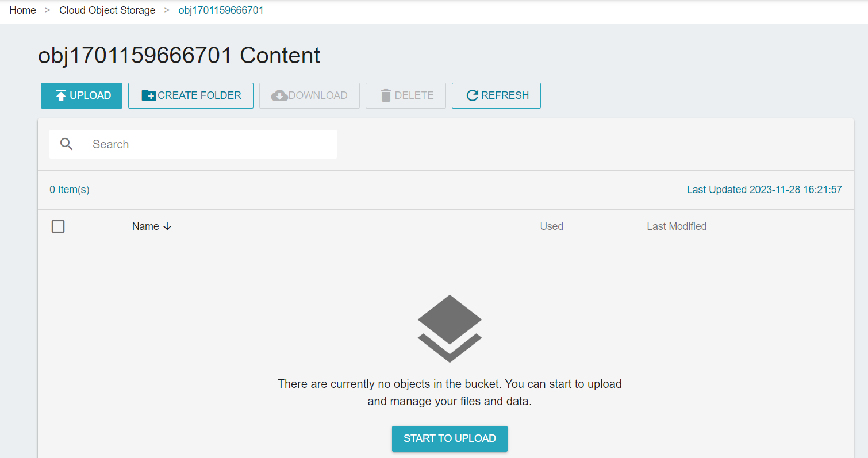Click the stacked layers empty bucket icon
The image size is (868, 458).
[x=450, y=328]
